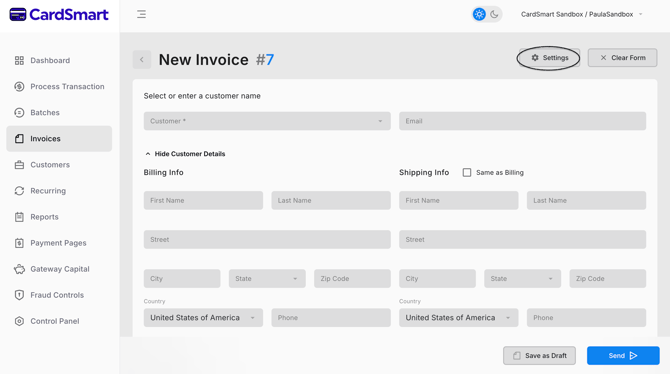This screenshot has height=374, width=670.
Task: Click Save as Draft button
Action: pos(539,356)
